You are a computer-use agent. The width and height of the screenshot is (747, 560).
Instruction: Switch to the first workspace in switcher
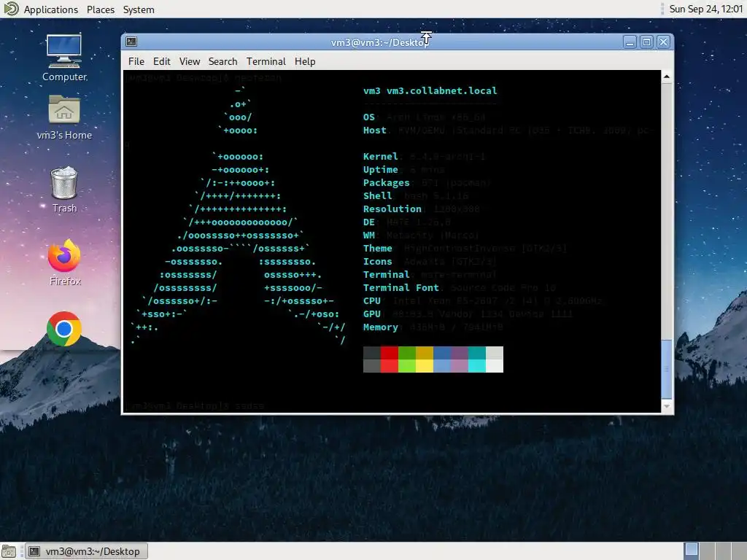692,551
